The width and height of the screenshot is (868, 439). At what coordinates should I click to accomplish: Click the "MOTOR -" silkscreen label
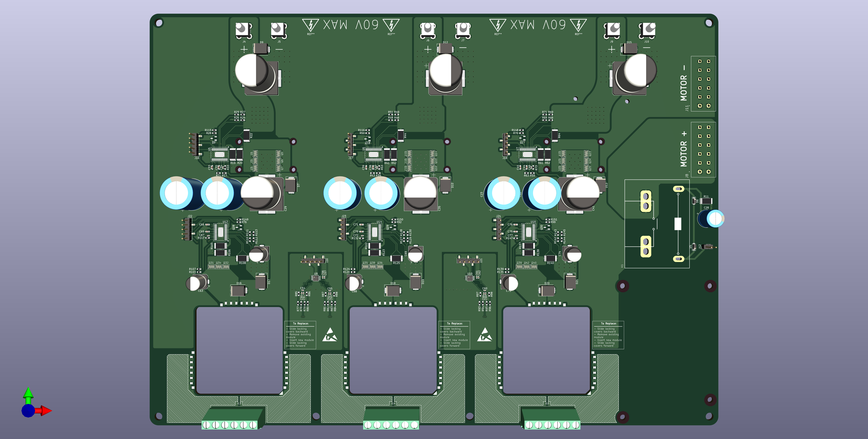(x=684, y=83)
